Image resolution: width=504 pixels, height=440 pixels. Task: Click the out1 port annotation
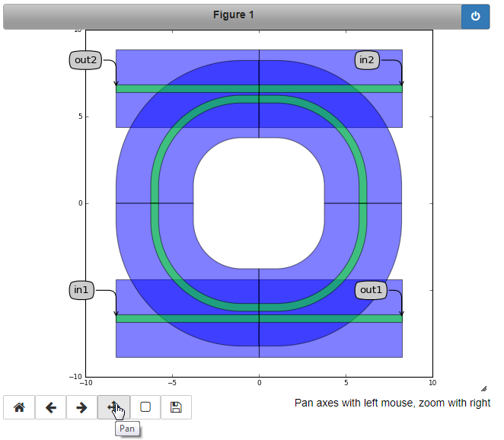[x=370, y=290]
